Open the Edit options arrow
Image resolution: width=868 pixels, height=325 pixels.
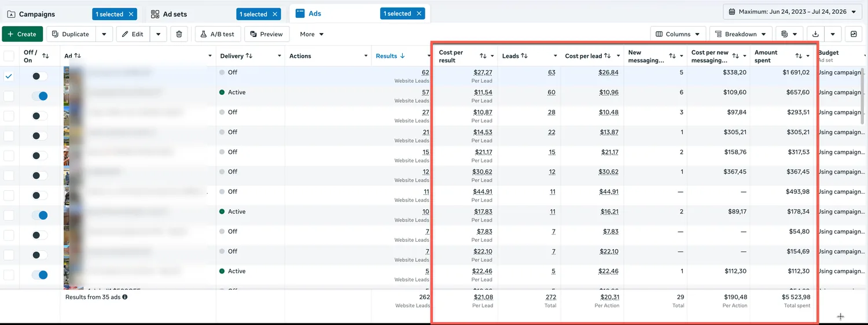point(159,34)
